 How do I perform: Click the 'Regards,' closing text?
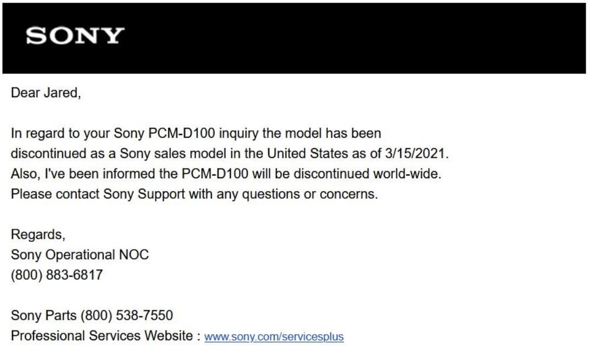[x=38, y=235]
